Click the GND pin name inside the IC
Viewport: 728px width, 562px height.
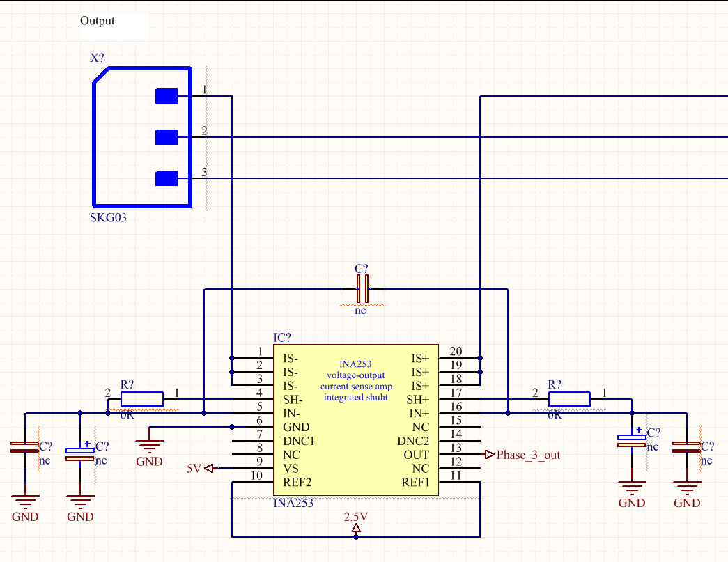click(296, 427)
